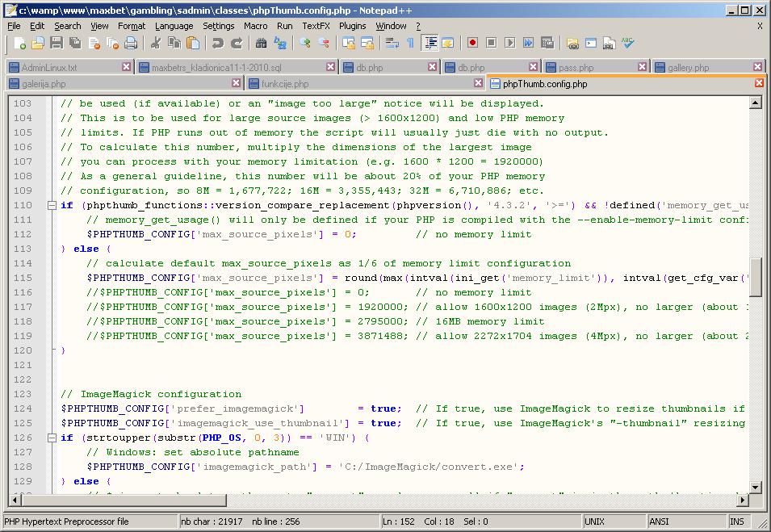Disable the Indent Guide toolbar toggle
Viewport: 771px width, 532px height.
[x=430, y=43]
